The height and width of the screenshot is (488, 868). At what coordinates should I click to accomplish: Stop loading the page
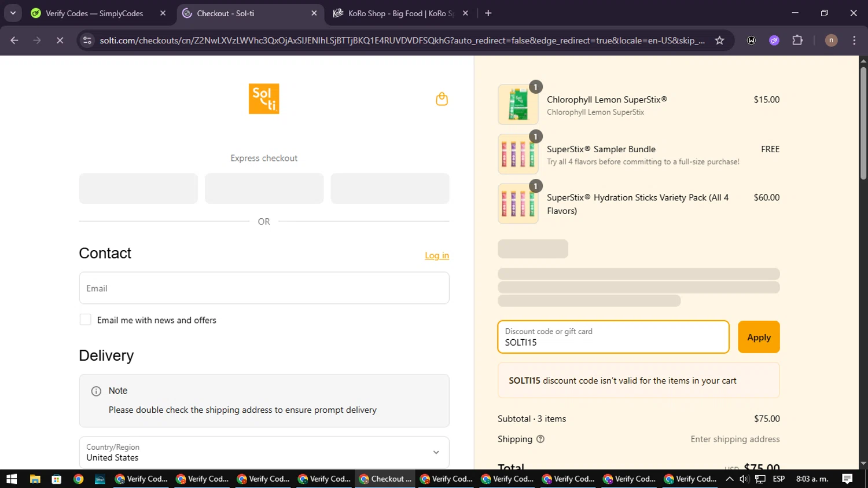pyautogui.click(x=60, y=40)
